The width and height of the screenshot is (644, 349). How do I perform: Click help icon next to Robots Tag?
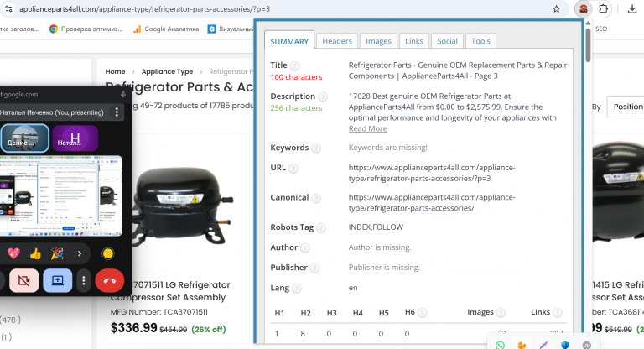click(321, 228)
